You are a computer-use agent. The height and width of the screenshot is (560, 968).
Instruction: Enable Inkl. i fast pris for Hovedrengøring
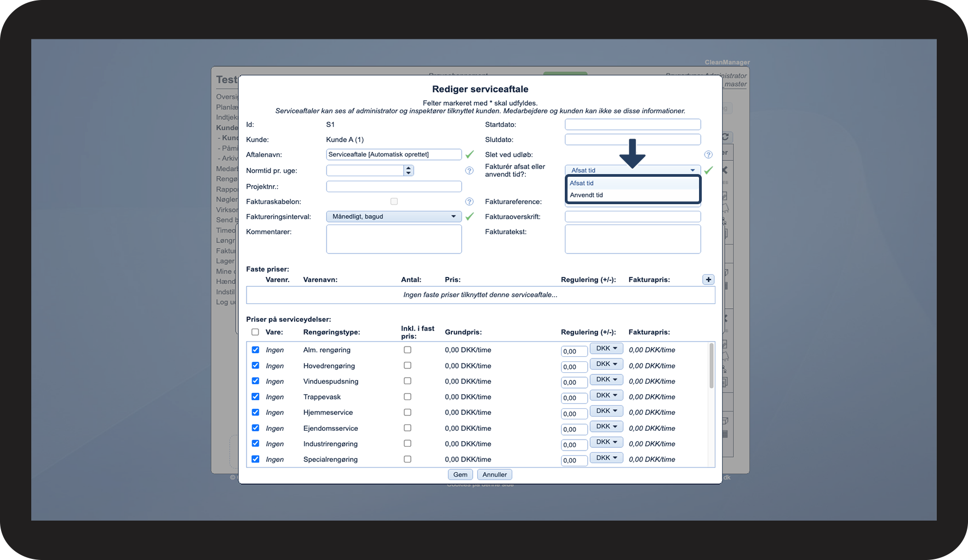point(408,366)
